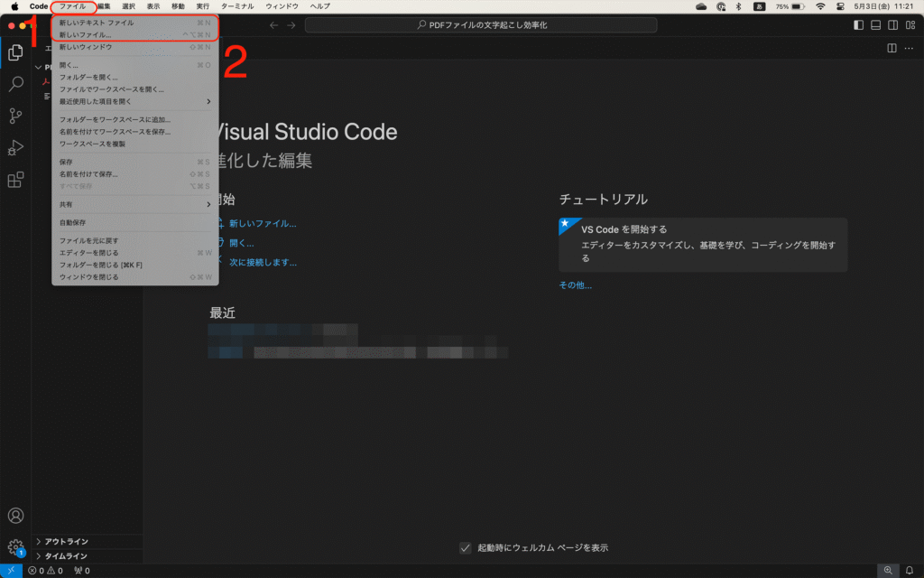
Task: Choose ファイルを元に戻す menu entry
Action: [x=135, y=240]
